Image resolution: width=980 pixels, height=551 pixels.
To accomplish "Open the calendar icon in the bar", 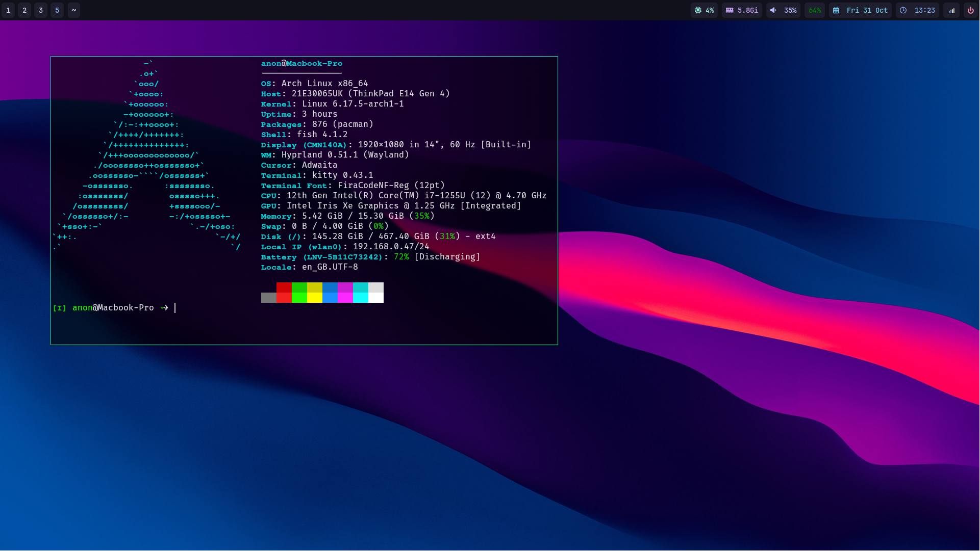I will pos(836,10).
